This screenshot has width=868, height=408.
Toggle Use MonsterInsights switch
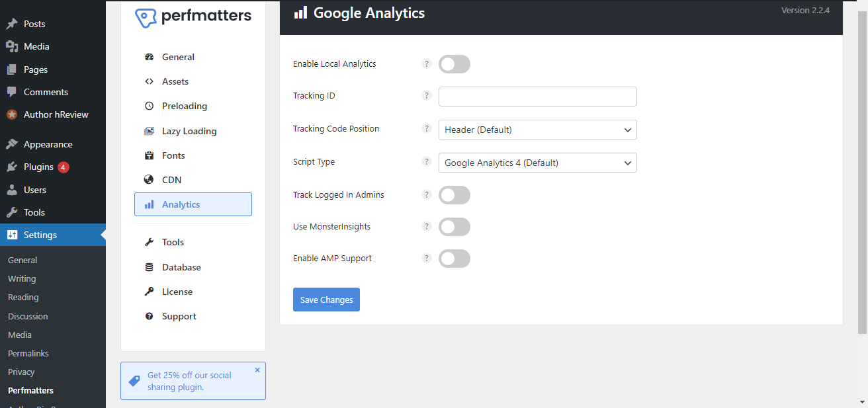click(x=454, y=227)
